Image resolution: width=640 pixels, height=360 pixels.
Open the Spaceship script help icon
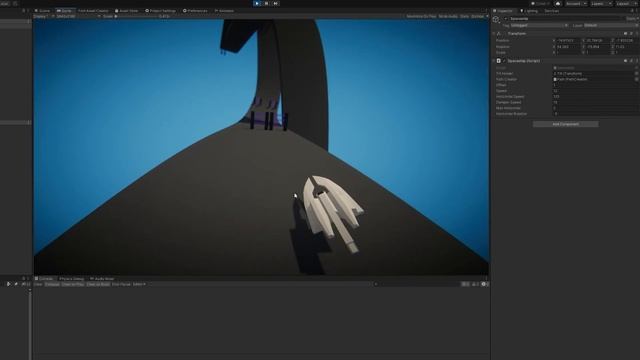[625, 61]
